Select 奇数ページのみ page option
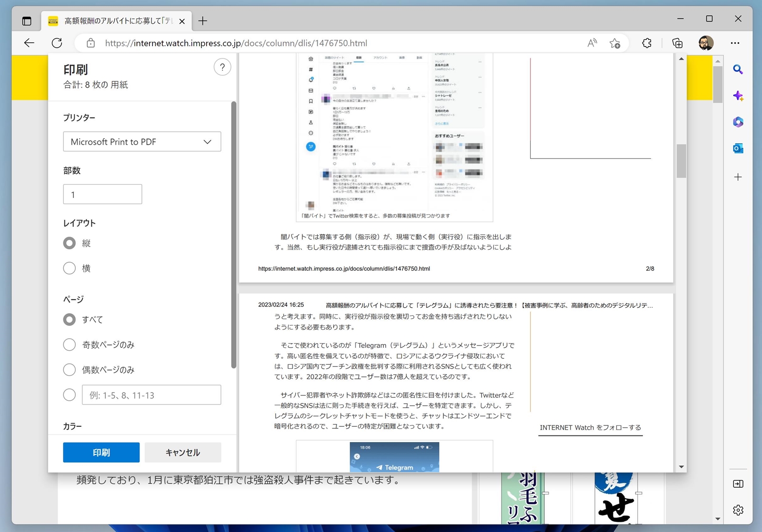Viewport: 762px width, 532px height. point(69,345)
